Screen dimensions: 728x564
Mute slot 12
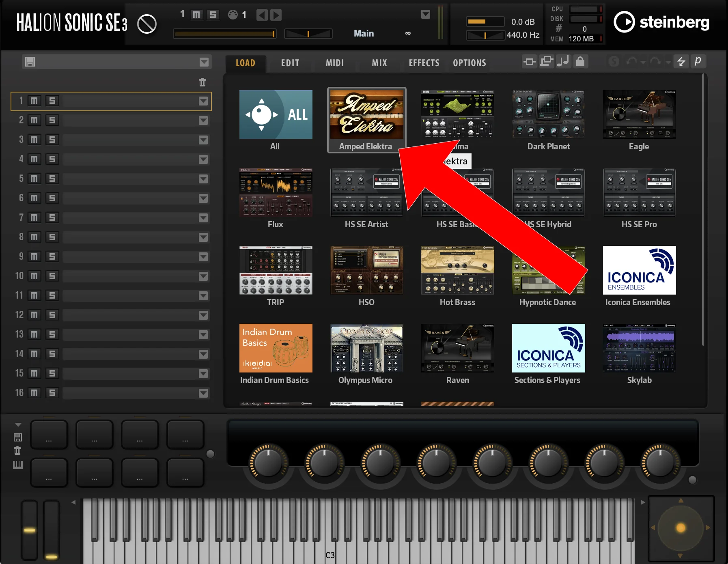click(34, 315)
